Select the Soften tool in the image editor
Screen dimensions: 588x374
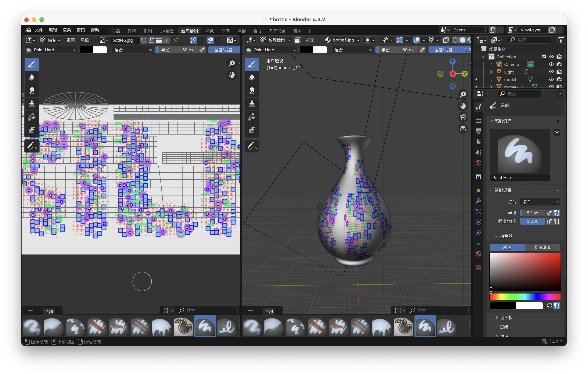coord(32,77)
